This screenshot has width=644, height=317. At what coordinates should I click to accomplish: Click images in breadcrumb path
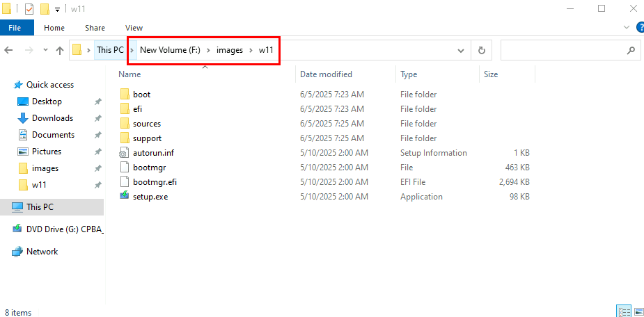[230, 50]
